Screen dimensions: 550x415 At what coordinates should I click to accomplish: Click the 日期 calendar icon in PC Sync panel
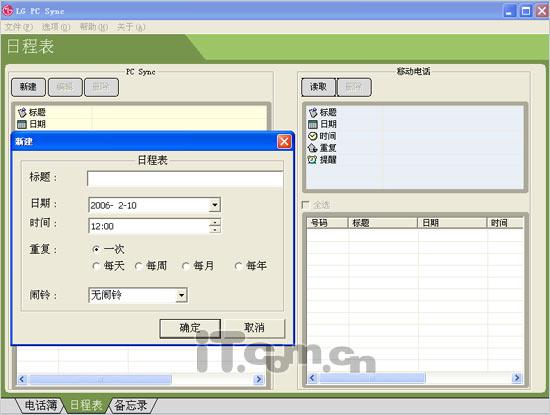pos(22,124)
